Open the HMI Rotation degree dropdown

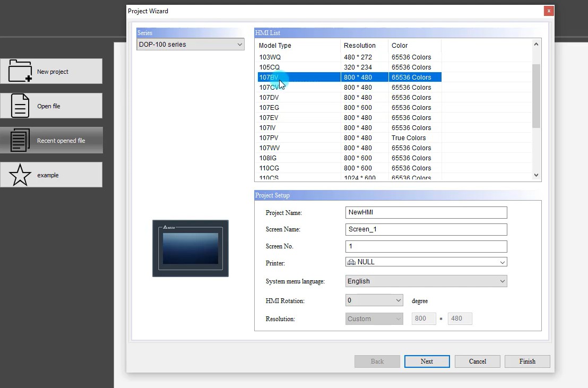[x=374, y=300]
